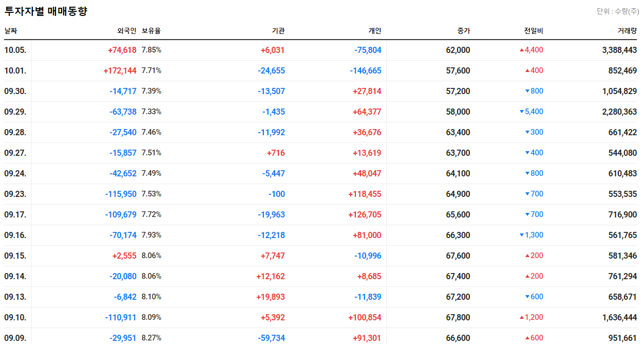
Task: Select the 09.16. date cell
Action: (x=15, y=235)
